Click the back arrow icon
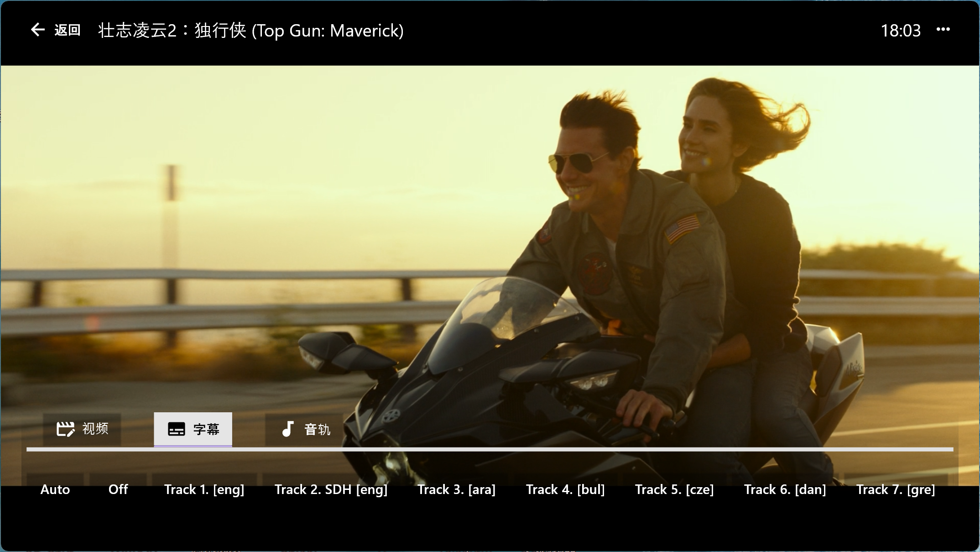980x552 pixels. click(x=37, y=30)
